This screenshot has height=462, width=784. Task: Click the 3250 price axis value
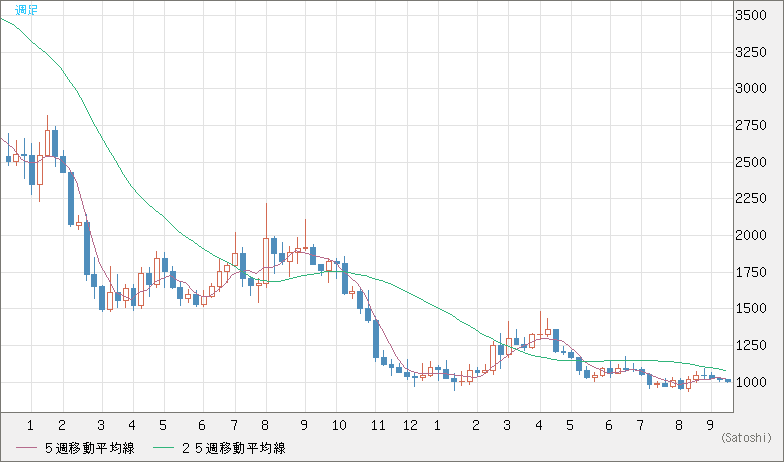751,52
